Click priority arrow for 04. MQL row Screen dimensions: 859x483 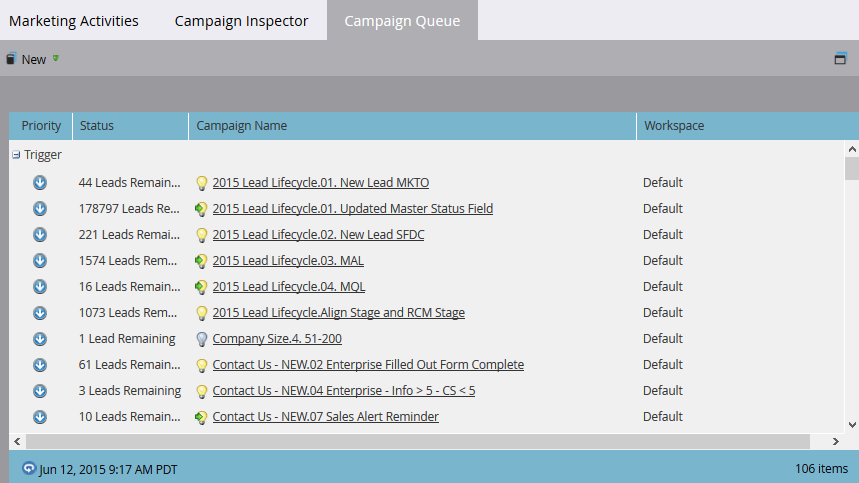(39, 286)
